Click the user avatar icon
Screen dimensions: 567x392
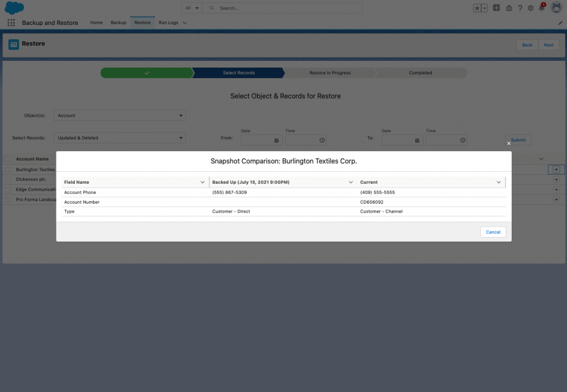click(556, 7)
